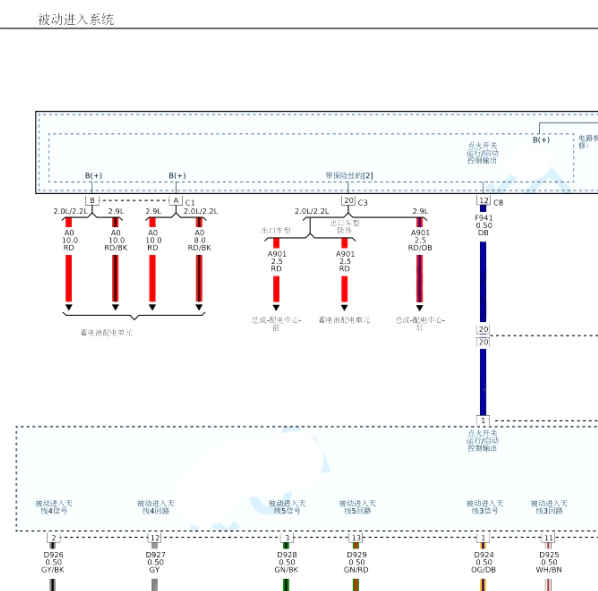Click B(+) label next to 电路板 text
598x591 pixels.
pyautogui.click(x=541, y=140)
